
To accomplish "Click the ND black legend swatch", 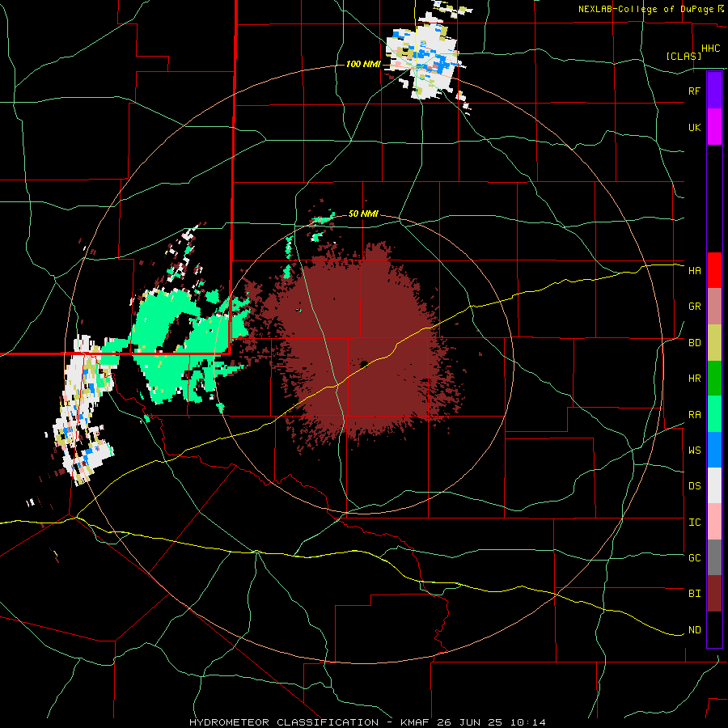I will (x=714, y=629).
